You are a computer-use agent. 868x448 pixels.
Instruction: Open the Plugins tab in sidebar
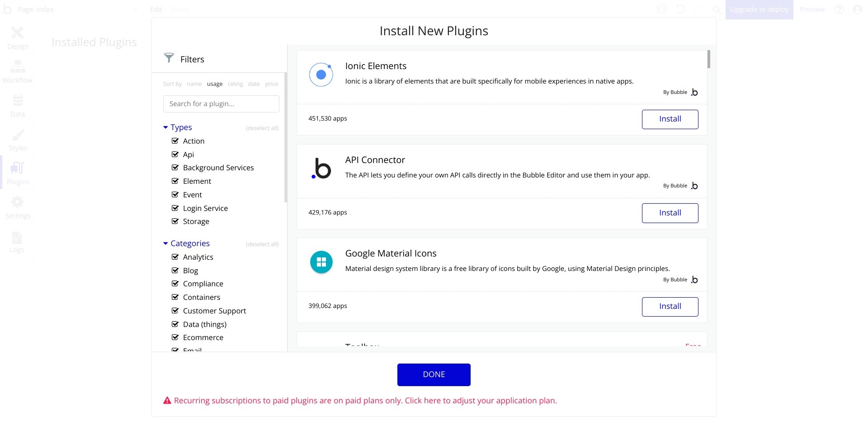coord(18,173)
